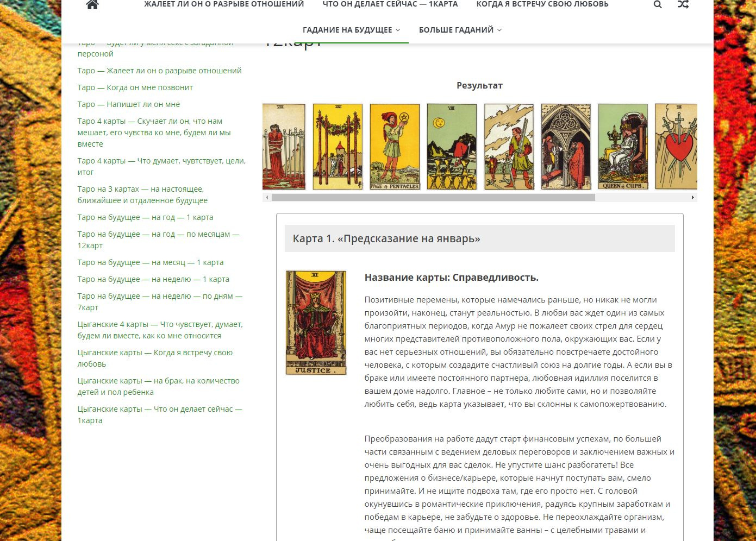The width and height of the screenshot is (756, 541).
Task: Click the carousel scrollbar left arrow
Action: point(266,197)
